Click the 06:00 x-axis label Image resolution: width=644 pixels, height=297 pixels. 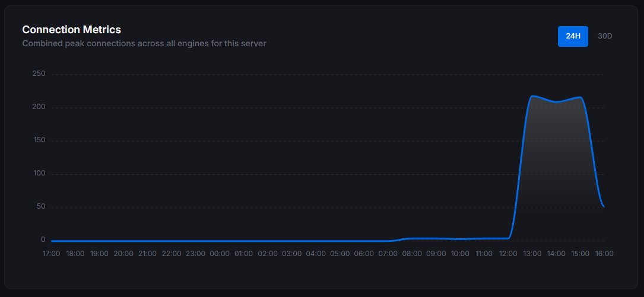click(364, 254)
